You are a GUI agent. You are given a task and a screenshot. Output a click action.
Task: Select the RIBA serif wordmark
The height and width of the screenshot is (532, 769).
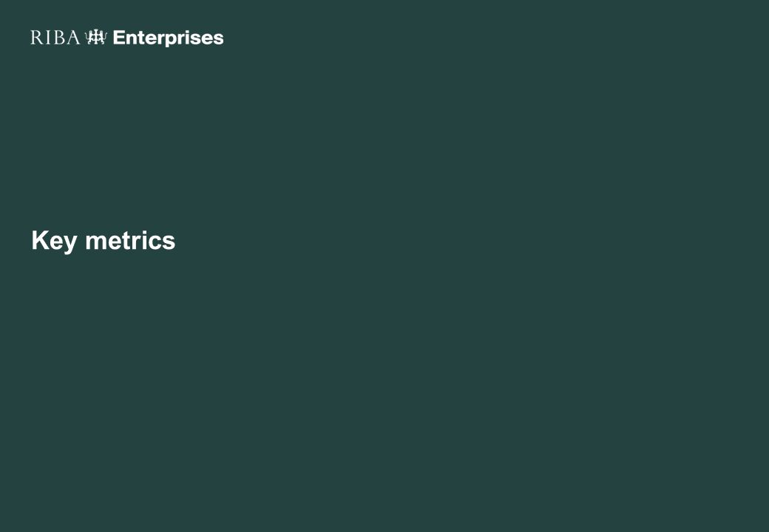(x=55, y=37)
